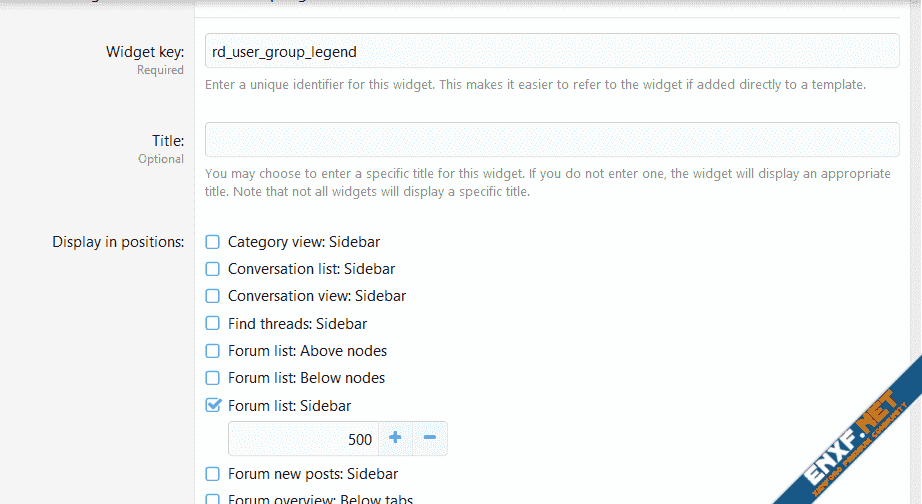The height and width of the screenshot is (504, 922).
Task: Uncheck Forum list: Sidebar checkbox
Action: point(212,406)
